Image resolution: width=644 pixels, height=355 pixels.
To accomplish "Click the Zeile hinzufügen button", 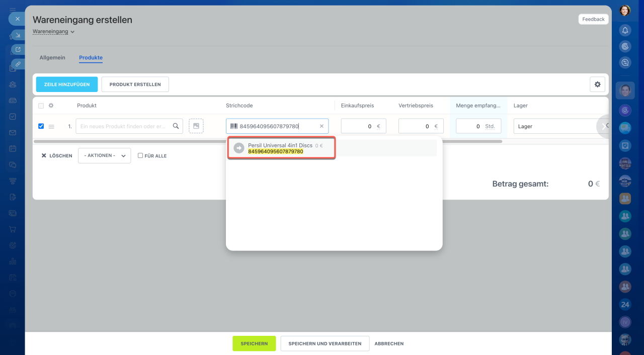I will tap(67, 84).
